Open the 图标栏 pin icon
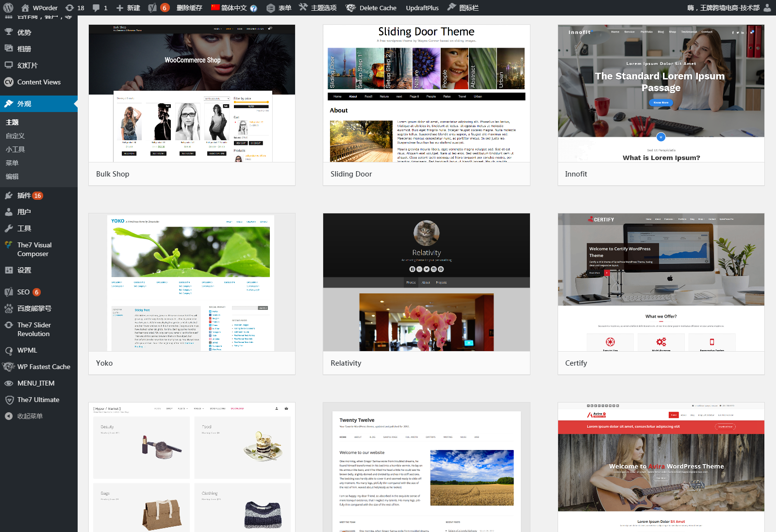This screenshot has height=532, width=776. point(451,7)
